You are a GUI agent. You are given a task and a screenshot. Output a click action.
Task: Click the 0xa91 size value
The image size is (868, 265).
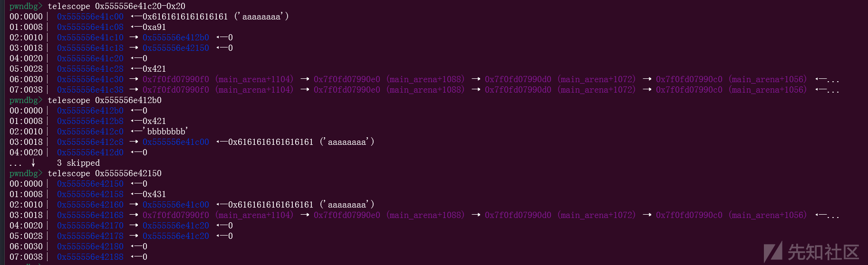pos(154,27)
